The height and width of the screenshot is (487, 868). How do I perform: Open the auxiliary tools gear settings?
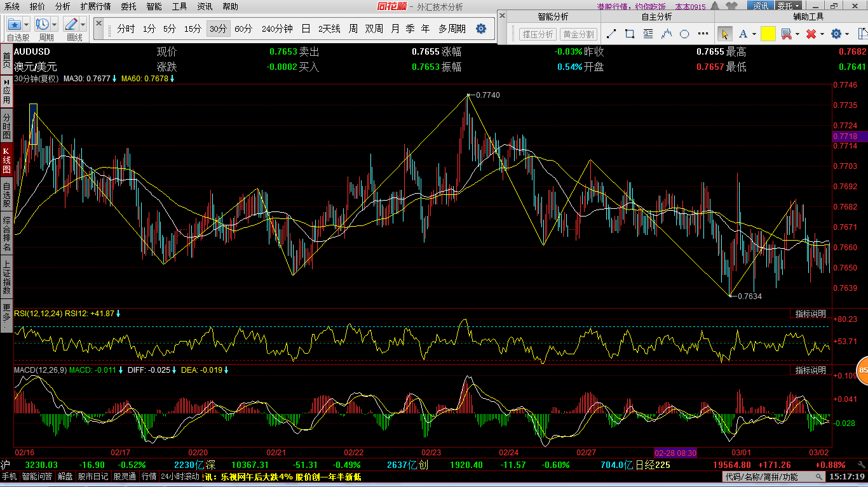point(836,34)
